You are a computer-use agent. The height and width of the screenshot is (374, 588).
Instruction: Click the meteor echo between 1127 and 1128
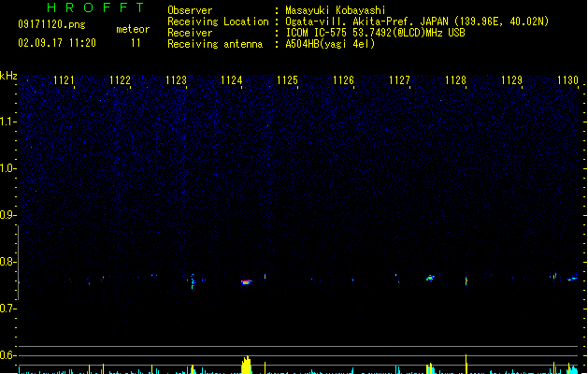430,278
